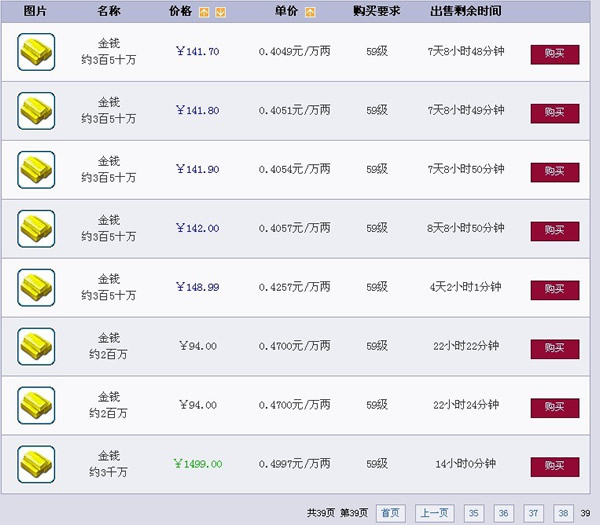Jump to page 37
The image size is (600, 525).
(534, 513)
